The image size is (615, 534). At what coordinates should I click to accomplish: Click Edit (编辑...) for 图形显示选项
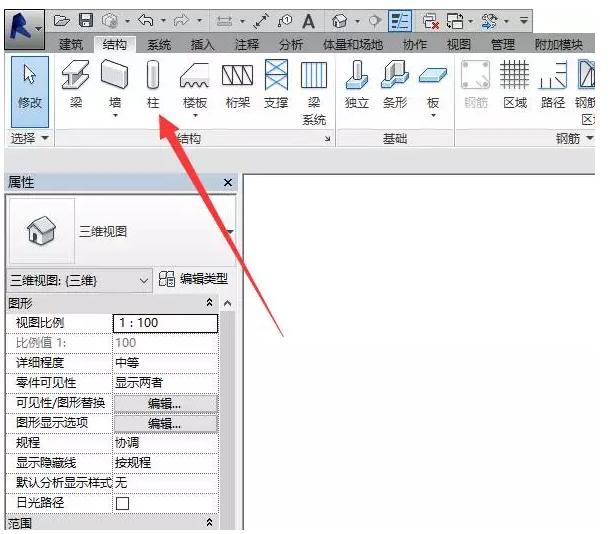pyautogui.click(x=166, y=424)
